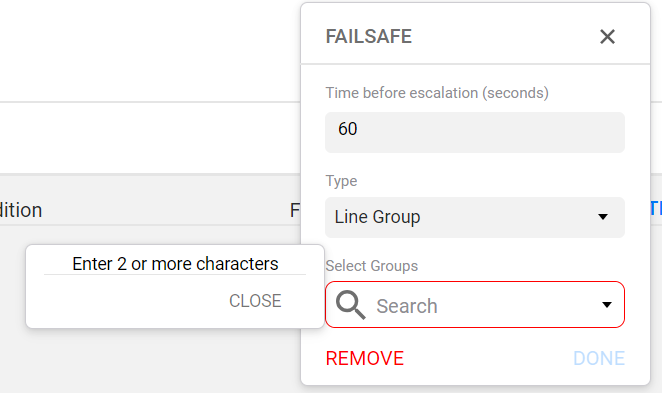Click the blank FAILSAFE header area beside the title
Viewport: 662px width, 393px height.
(x=502, y=36)
